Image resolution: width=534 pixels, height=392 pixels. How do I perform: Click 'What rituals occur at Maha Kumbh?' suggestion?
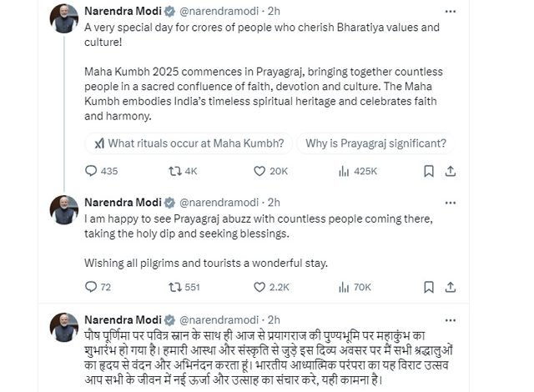[184, 143]
